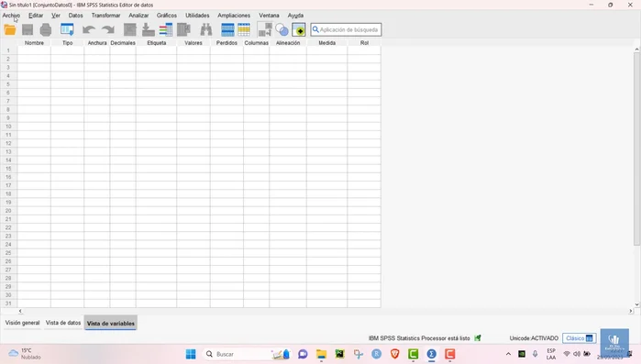Switch to the Visión general tab
Image resolution: width=641 pixels, height=364 pixels.
click(x=23, y=323)
